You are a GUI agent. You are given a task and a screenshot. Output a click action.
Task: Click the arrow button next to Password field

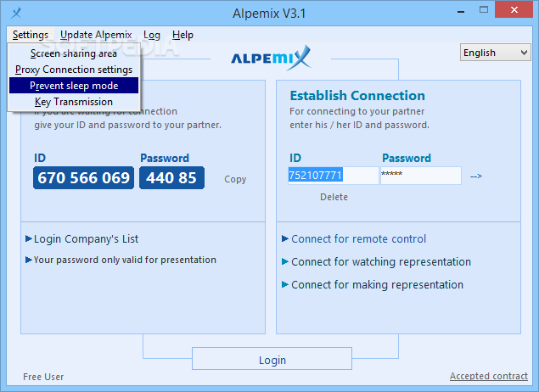click(x=476, y=176)
